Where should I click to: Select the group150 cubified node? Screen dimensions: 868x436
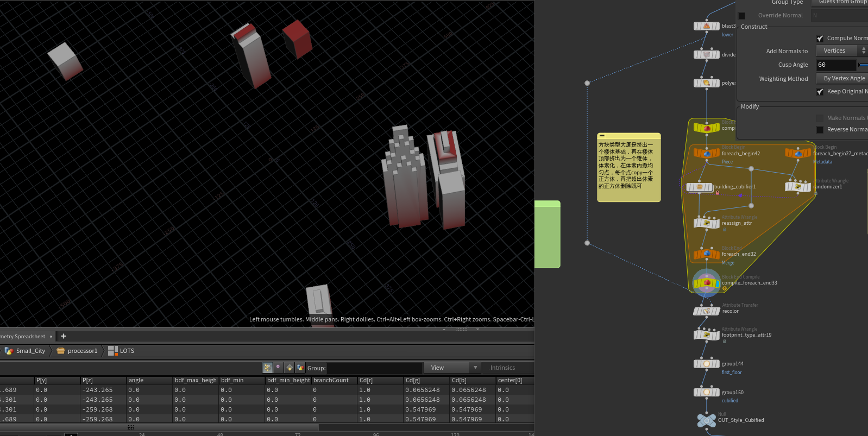706,392
